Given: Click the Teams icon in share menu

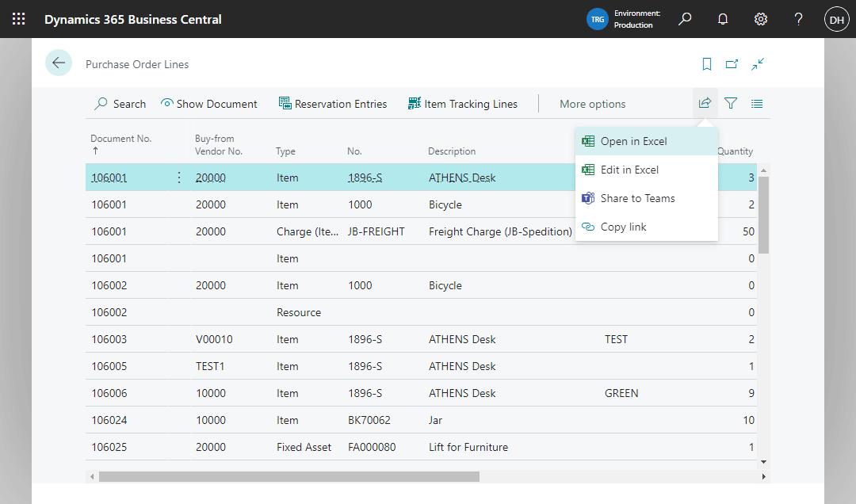Looking at the screenshot, I should 588,197.
